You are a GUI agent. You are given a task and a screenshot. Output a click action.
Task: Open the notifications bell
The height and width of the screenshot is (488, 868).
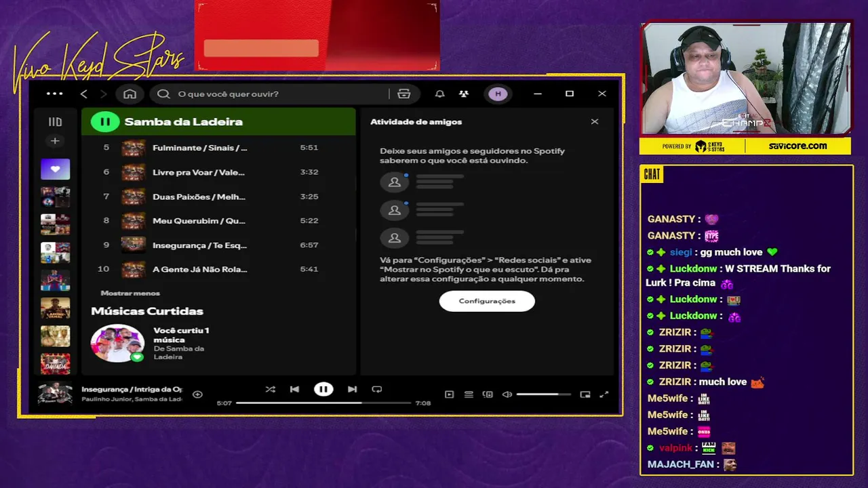439,94
